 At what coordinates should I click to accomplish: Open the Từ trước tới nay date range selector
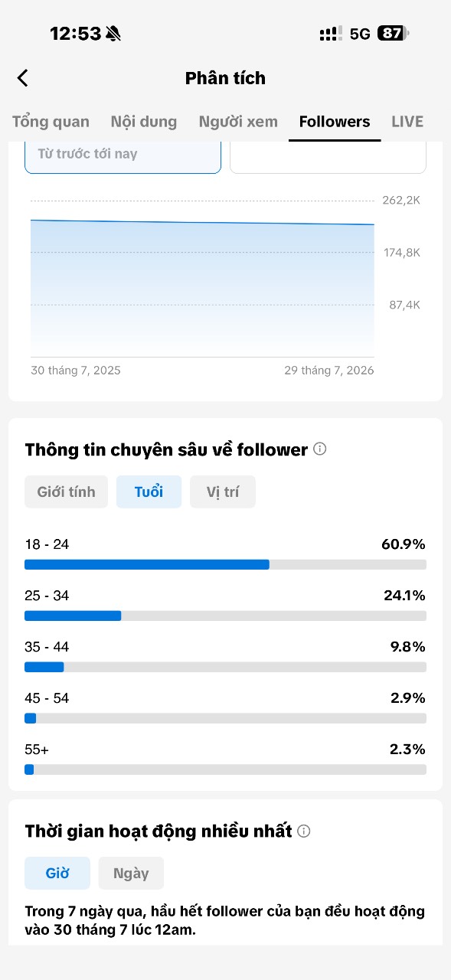point(123,156)
